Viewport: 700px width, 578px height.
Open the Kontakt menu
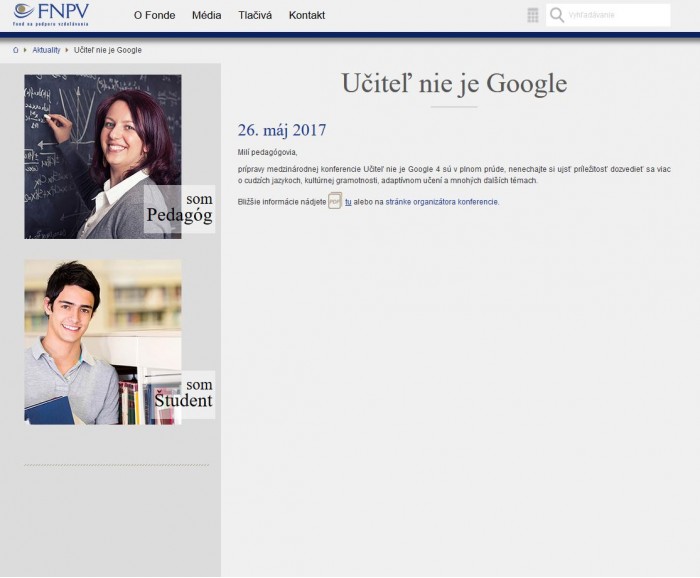pos(307,15)
